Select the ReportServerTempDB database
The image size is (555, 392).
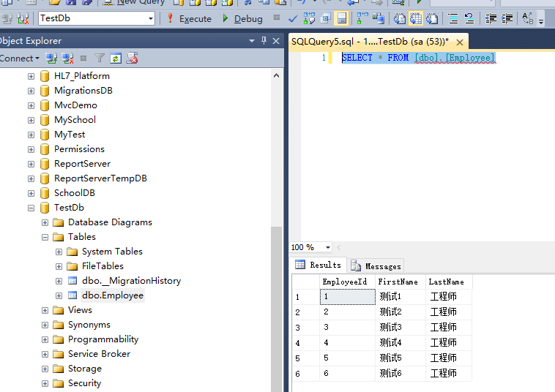point(100,178)
